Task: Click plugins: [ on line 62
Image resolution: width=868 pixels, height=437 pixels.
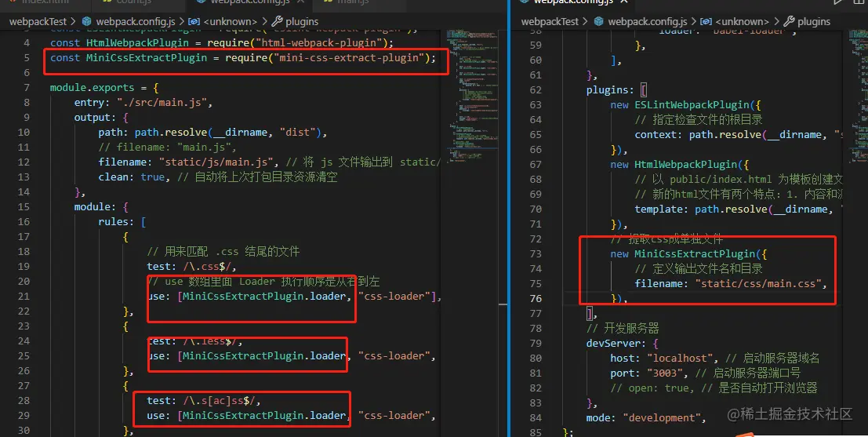Action: click(x=616, y=89)
